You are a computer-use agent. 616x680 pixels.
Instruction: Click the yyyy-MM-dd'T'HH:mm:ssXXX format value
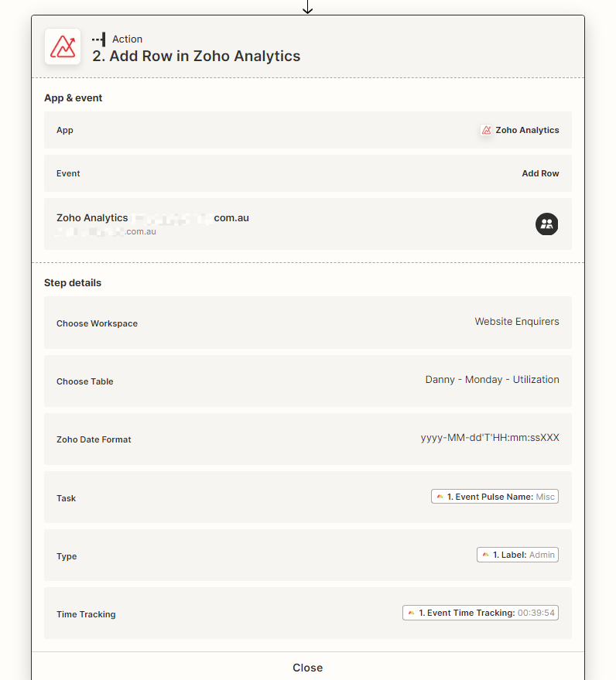pyautogui.click(x=490, y=438)
